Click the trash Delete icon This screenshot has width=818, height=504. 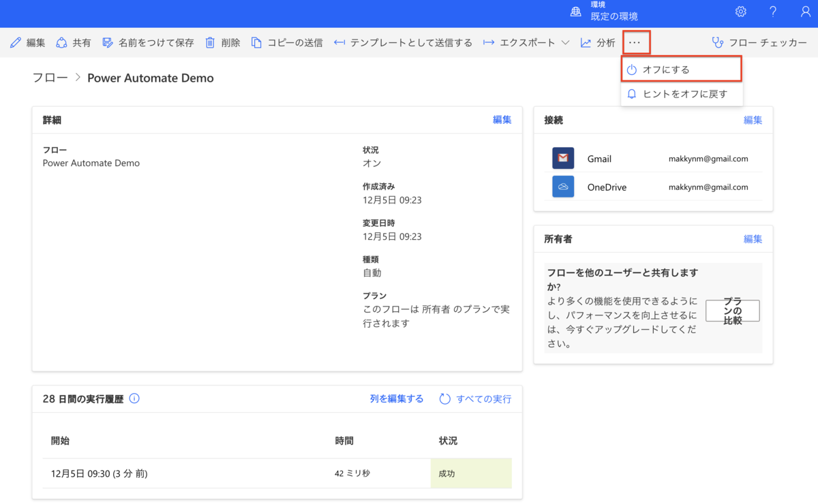(211, 43)
